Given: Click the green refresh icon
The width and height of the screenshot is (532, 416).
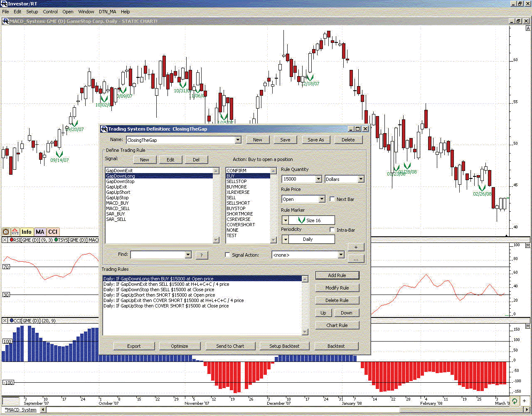Looking at the screenshot, I should click(x=515, y=401).
